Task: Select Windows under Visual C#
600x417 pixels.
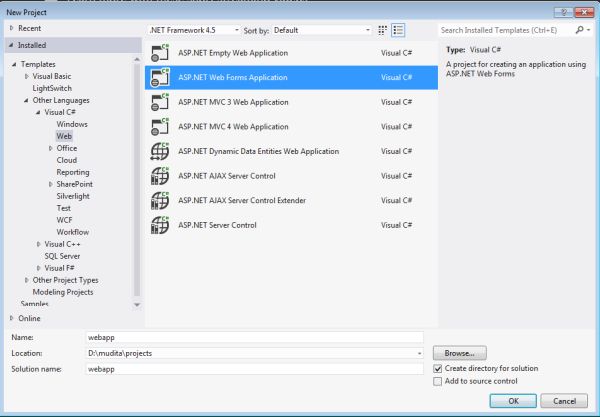Action: click(72, 124)
